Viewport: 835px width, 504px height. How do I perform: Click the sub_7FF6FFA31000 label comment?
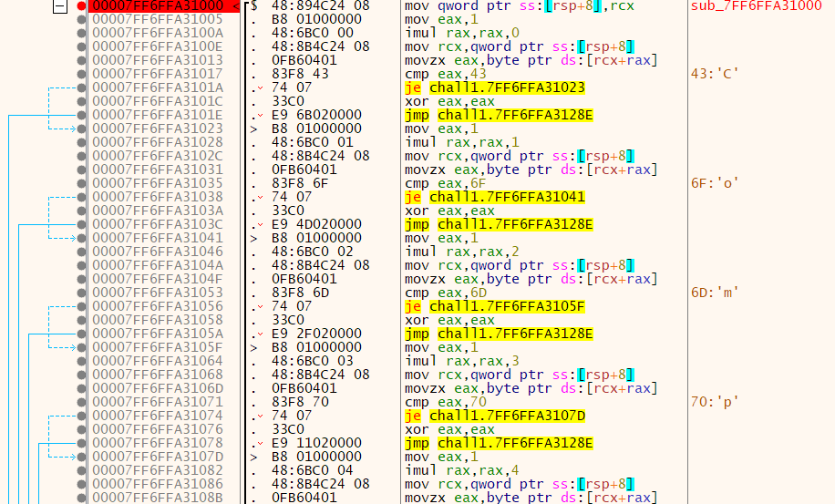(x=757, y=6)
